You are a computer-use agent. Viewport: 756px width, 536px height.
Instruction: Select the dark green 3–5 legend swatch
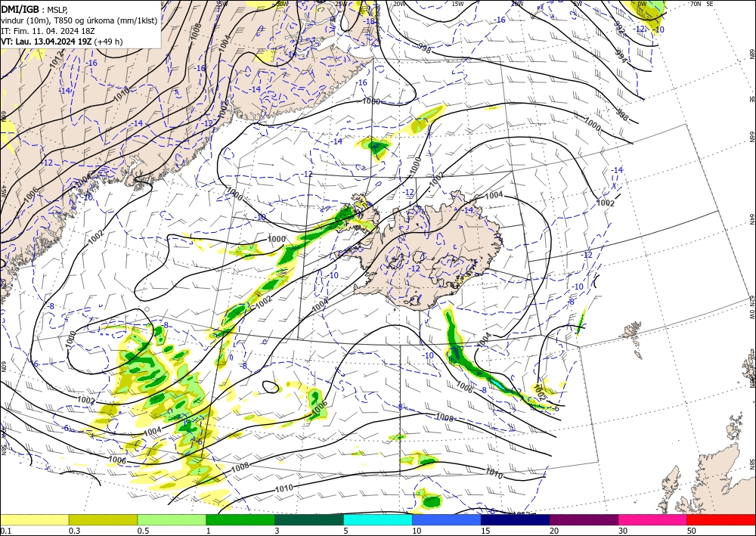[x=309, y=519]
